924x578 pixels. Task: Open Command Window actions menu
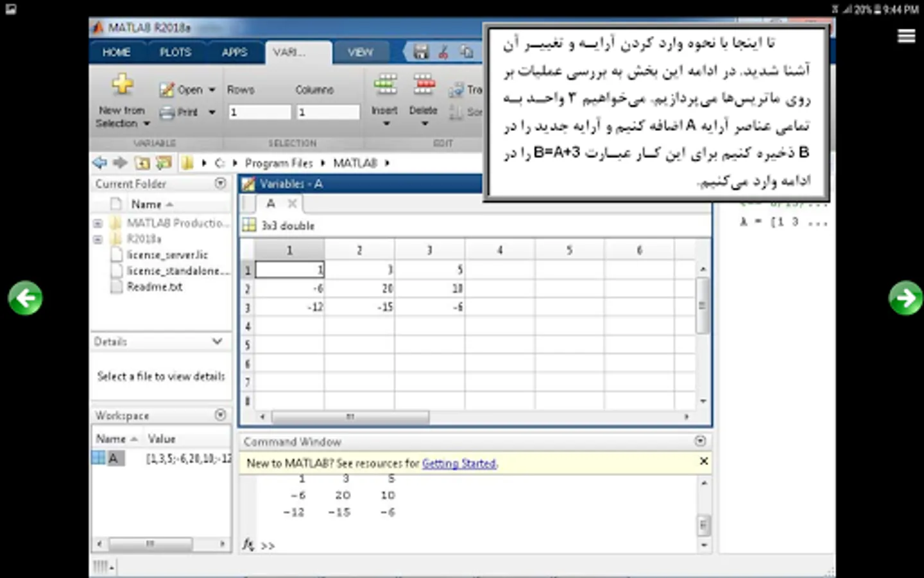coord(700,441)
